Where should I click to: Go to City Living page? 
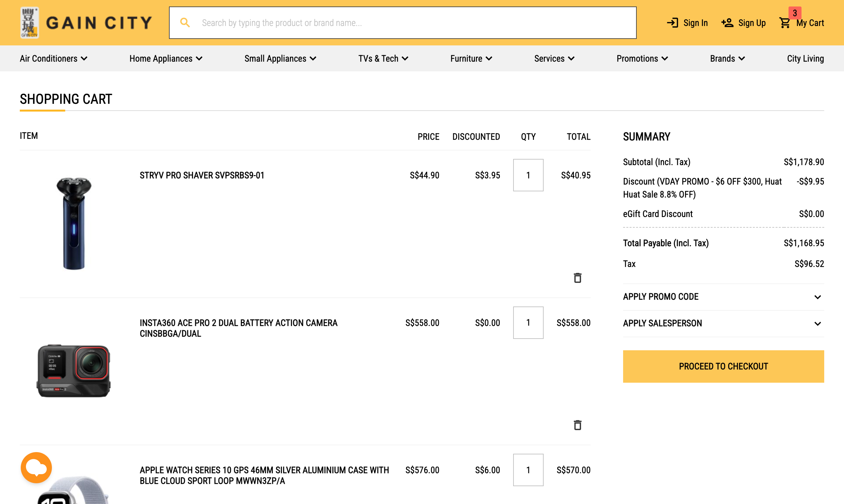tap(805, 58)
